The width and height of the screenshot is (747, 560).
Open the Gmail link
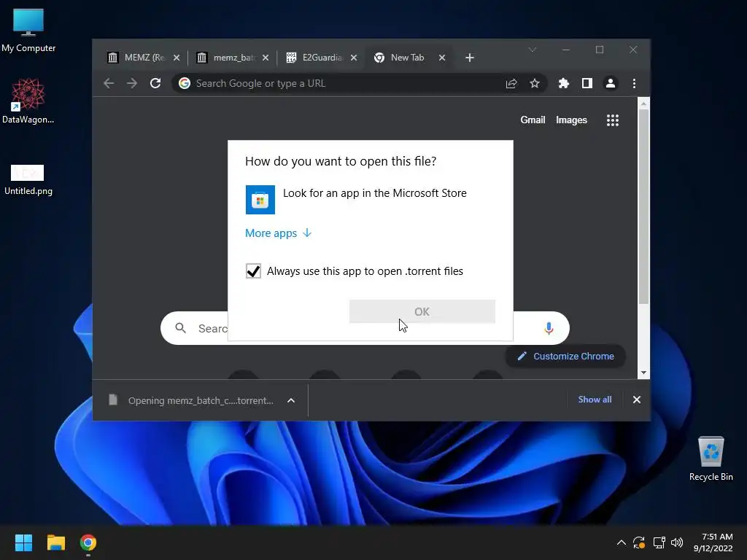click(x=533, y=120)
